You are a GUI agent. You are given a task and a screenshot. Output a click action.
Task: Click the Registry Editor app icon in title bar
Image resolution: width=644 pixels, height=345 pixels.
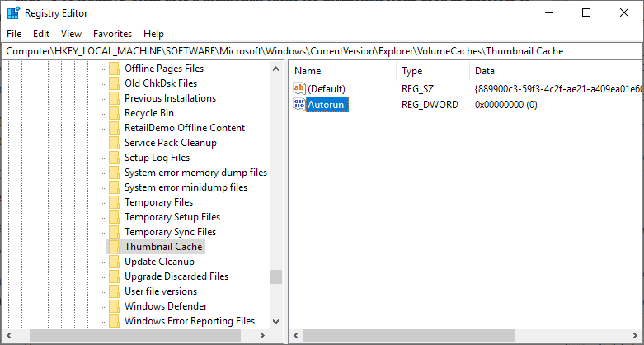coord(13,12)
